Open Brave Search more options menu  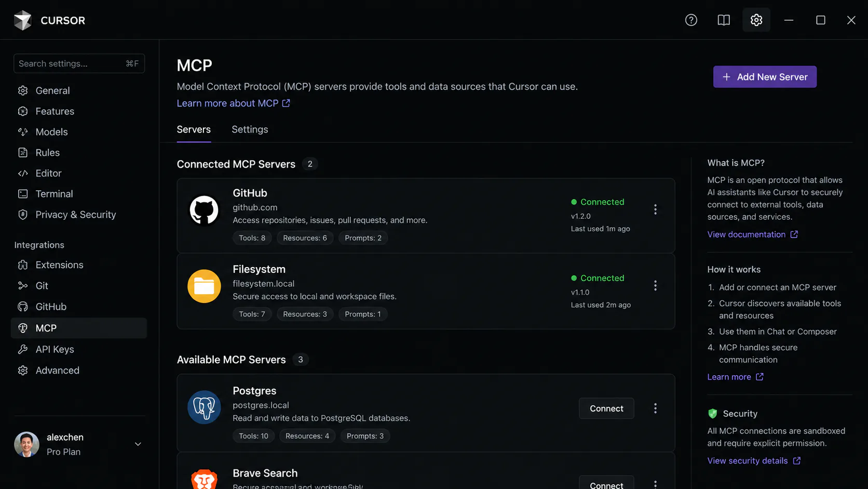click(x=655, y=484)
